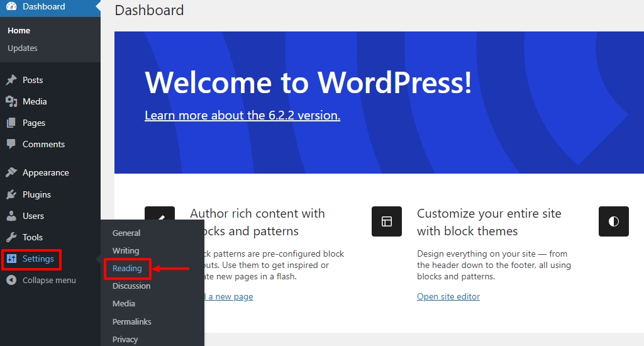Screen dimensions: 644x346
Task: Select Privacy in Settings submenu
Action: click(125, 339)
